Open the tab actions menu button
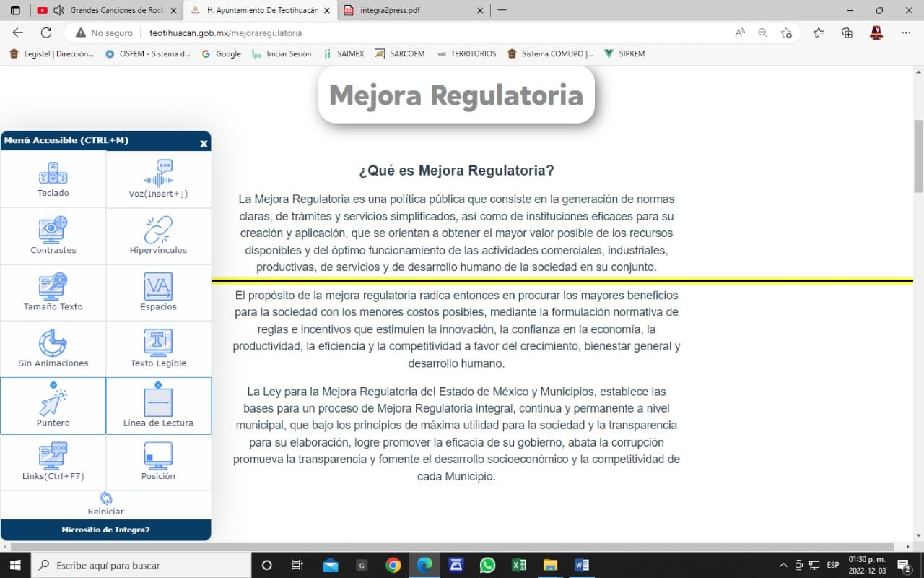 [15, 10]
